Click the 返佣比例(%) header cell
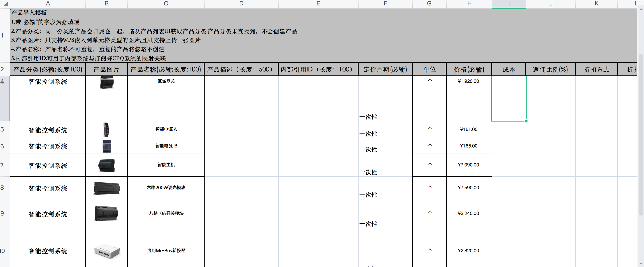Viewport: 644px width, 267px height. [x=550, y=70]
